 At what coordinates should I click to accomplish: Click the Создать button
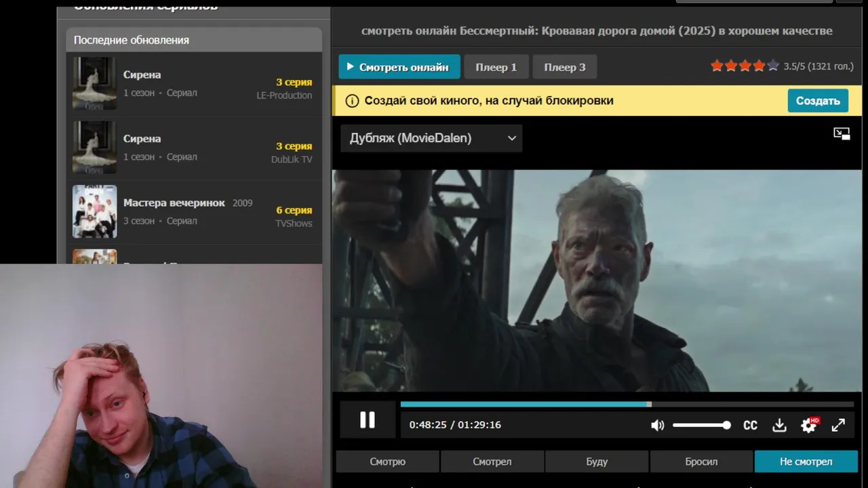pos(818,101)
